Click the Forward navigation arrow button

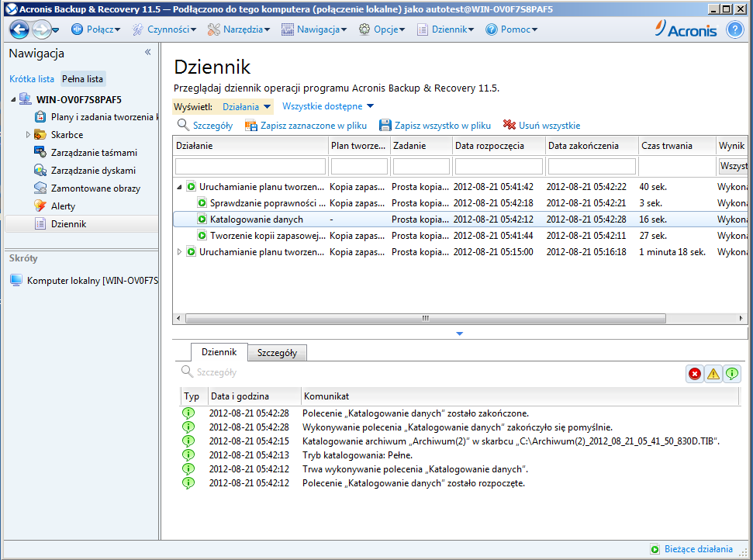pyautogui.click(x=41, y=29)
